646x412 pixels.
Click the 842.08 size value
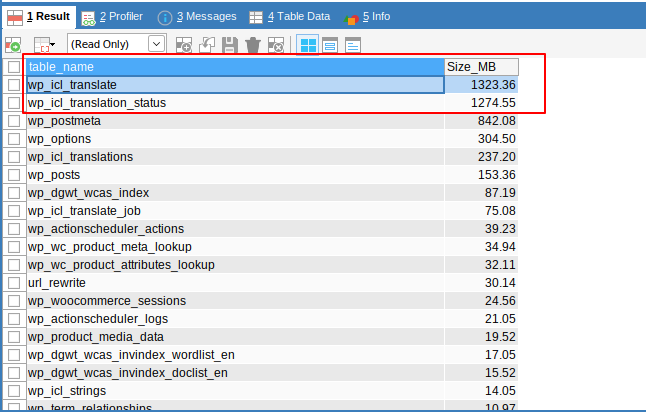tap(496, 121)
